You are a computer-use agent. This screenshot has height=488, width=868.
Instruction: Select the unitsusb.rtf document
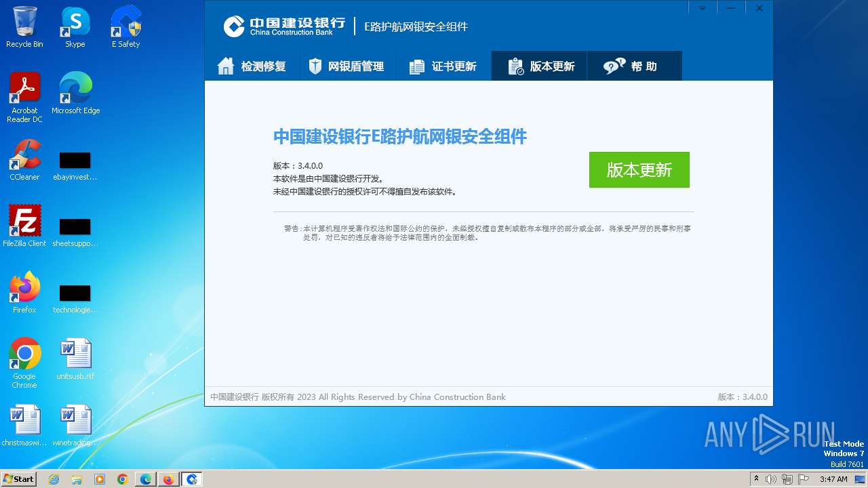[75, 359]
